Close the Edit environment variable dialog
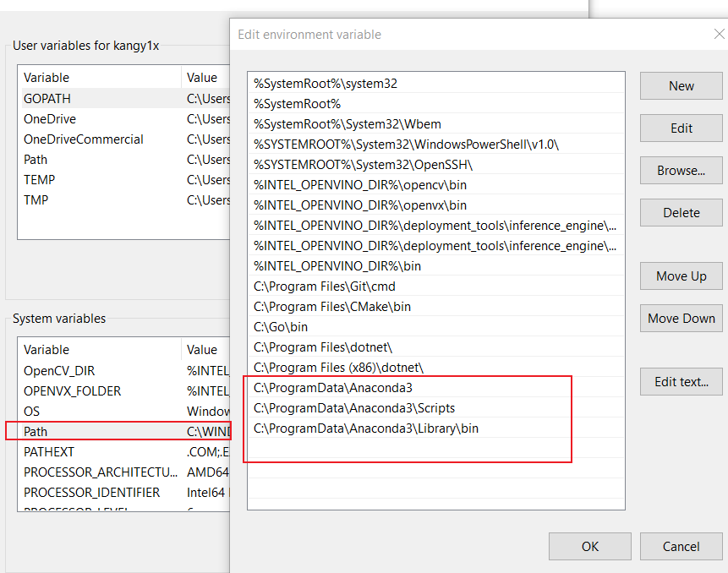This screenshot has width=728, height=573. coord(720,34)
